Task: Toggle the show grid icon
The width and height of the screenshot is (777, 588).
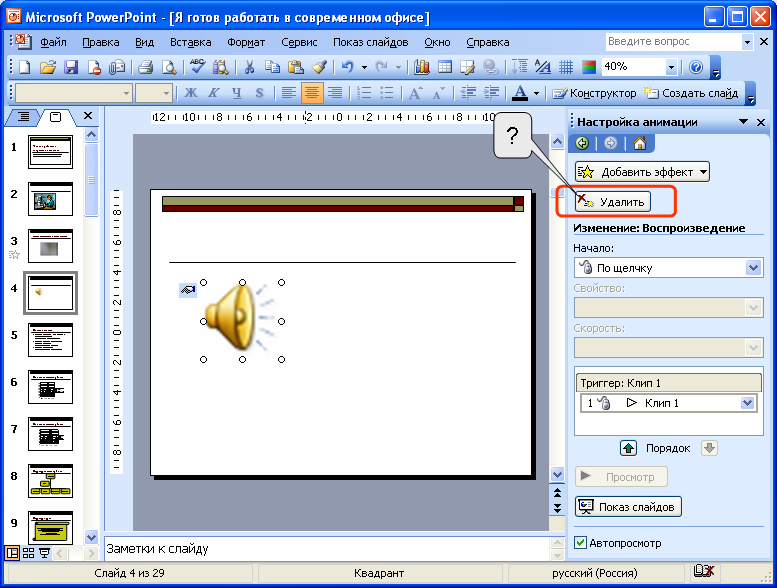Action: point(566,67)
